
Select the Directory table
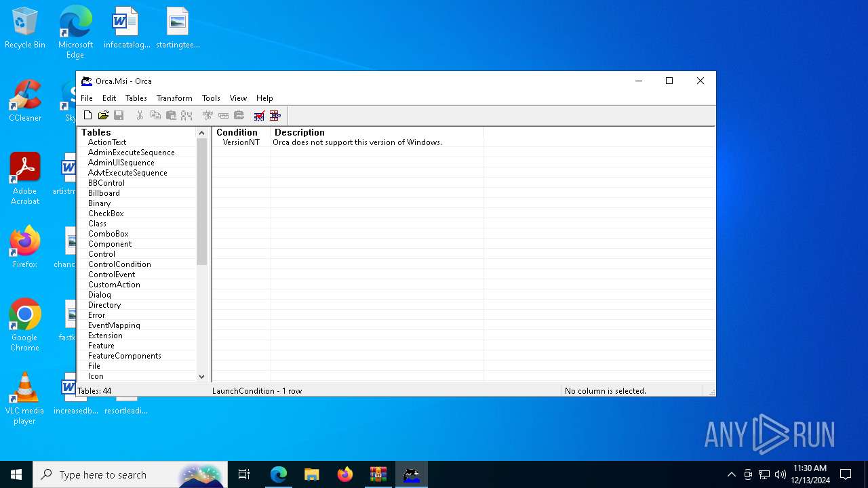(x=104, y=305)
